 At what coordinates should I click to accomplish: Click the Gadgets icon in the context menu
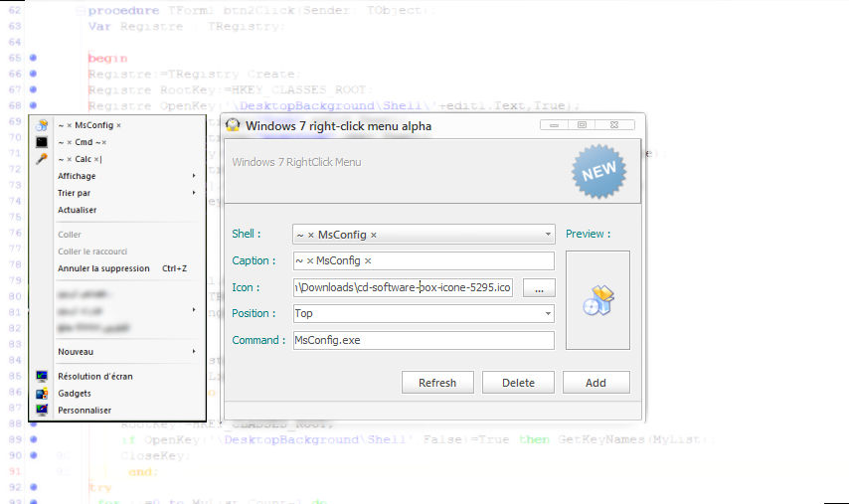42,394
